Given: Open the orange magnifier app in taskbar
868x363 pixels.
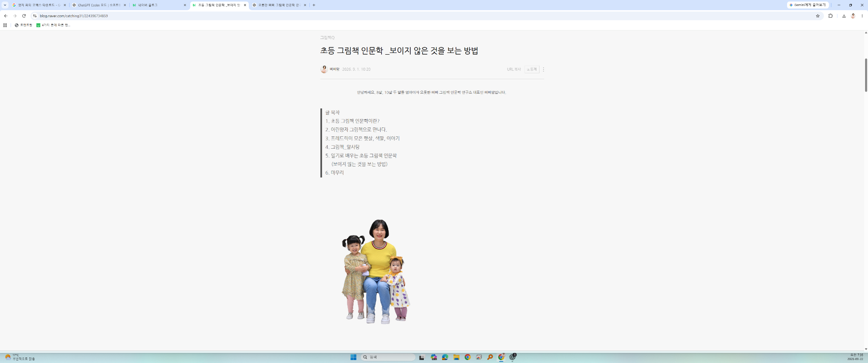Looking at the screenshot, I should point(490,357).
